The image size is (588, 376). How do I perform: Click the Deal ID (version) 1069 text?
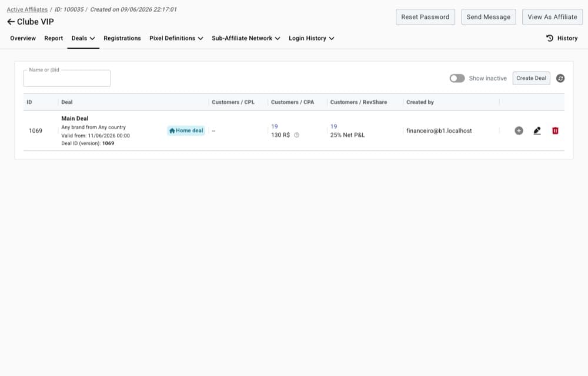(x=88, y=143)
